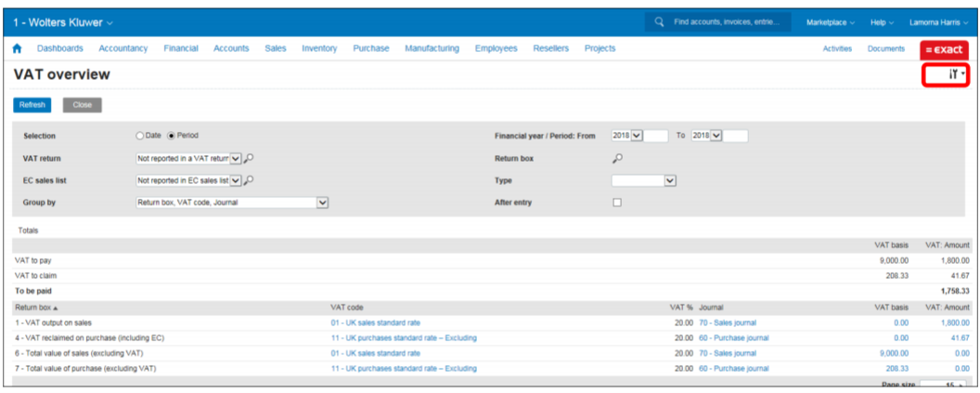The height and width of the screenshot is (393, 980).
Task: Open the Employees menu
Action: [x=496, y=48]
